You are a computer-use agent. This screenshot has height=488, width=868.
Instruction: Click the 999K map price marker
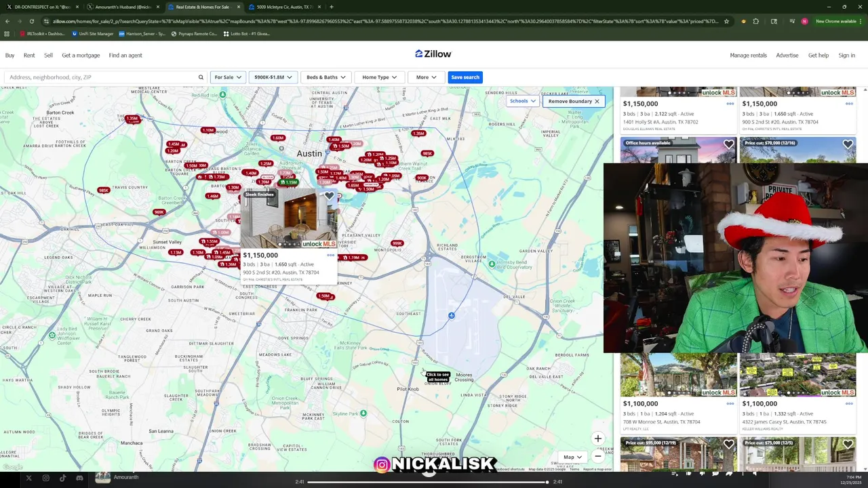397,243
